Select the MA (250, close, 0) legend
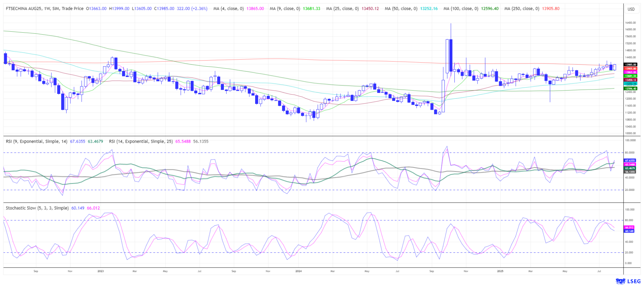The width and height of the screenshot is (644, 285). point(522,9)
